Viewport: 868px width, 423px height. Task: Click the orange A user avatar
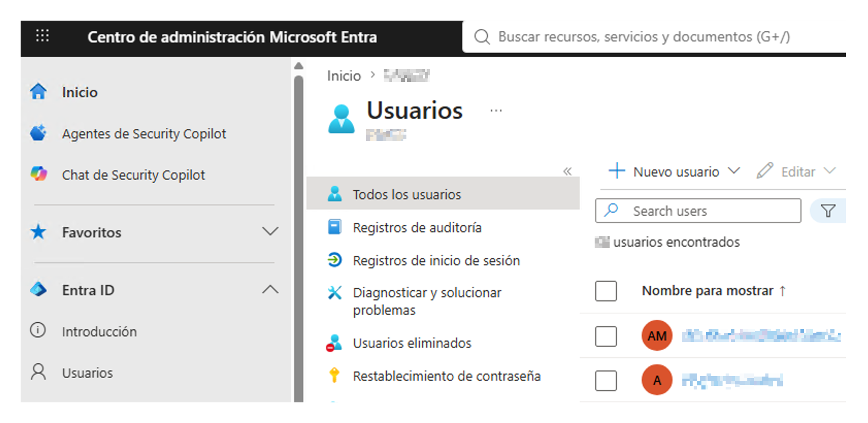click(x=657, y=380)
